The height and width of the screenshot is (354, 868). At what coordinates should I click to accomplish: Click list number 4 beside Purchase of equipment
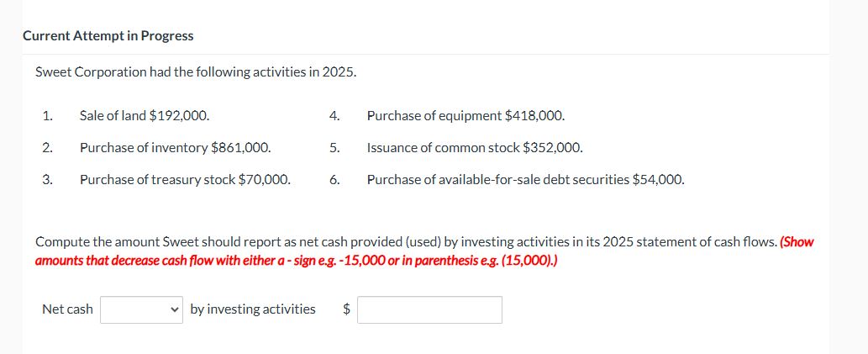[334, 116]
